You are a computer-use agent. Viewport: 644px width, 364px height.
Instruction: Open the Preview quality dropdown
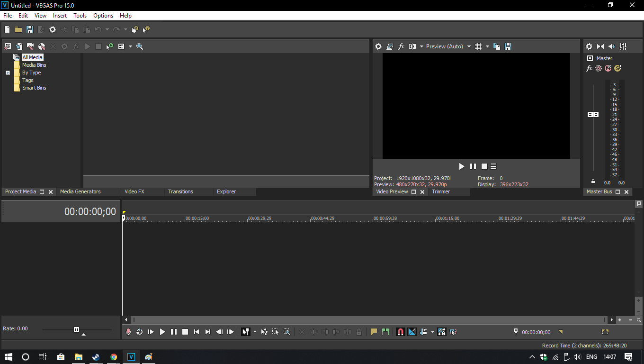(x=469, y=46)
